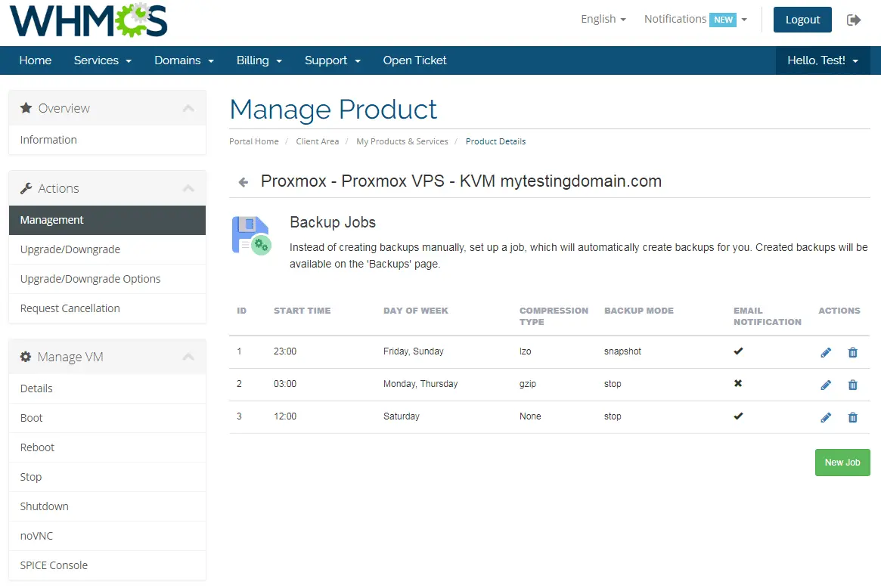Click Product Details breadcrumb

click(x=495, y=141)
